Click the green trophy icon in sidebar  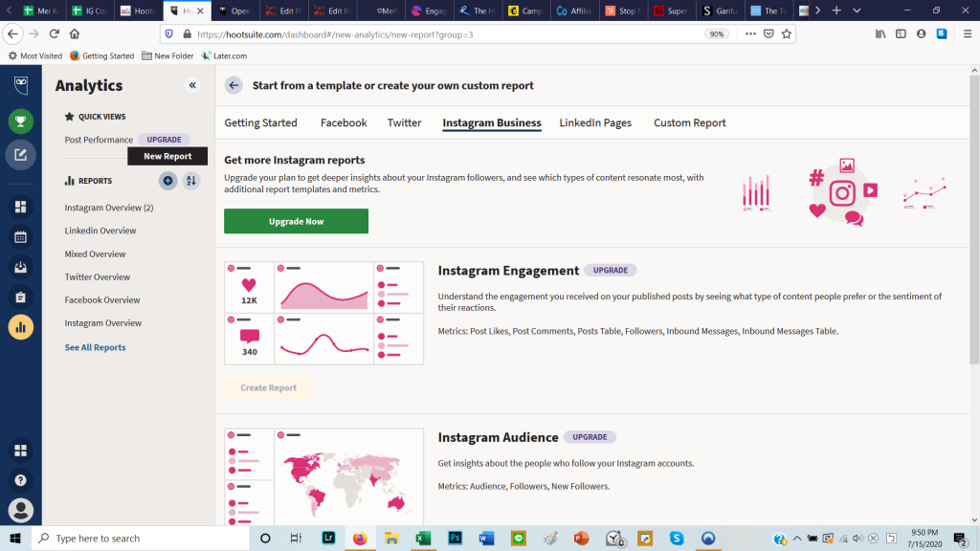pyautogui.click(x=21, y=121)
